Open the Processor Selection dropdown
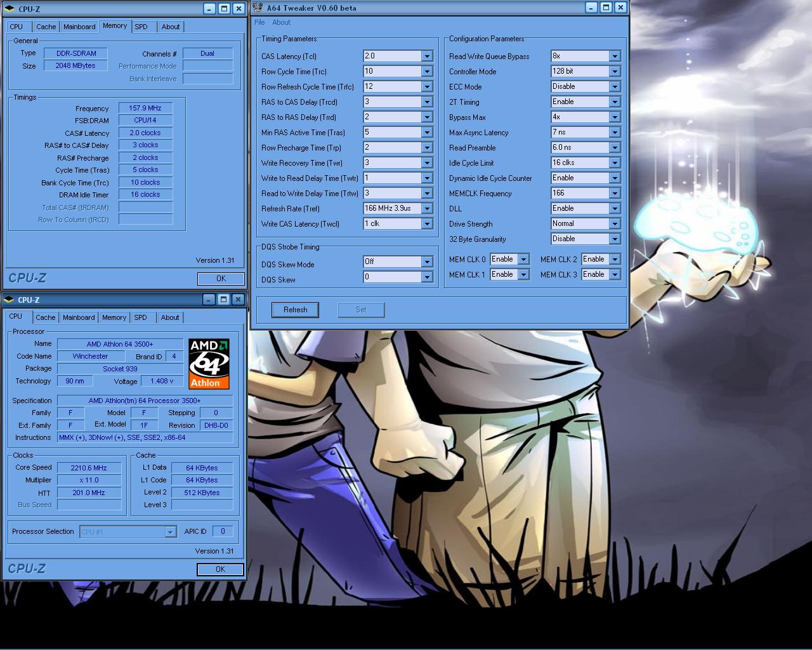This screenshot has width=812, height=650. 170,532
